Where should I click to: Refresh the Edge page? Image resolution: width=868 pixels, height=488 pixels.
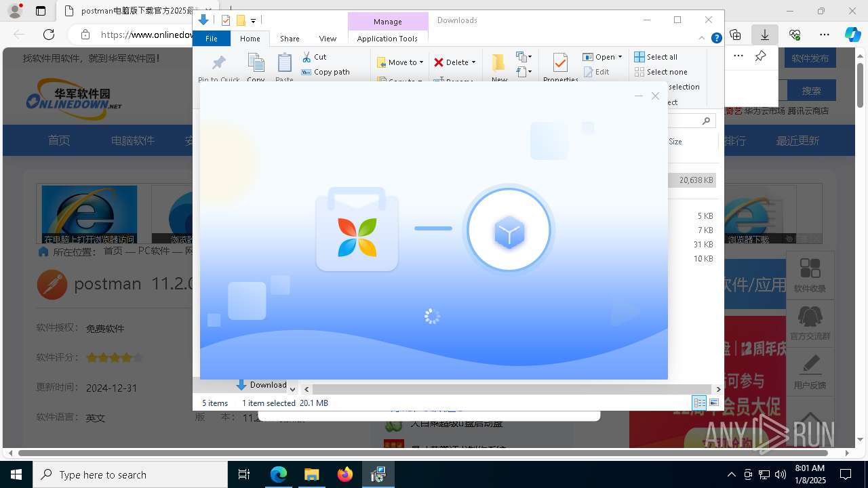click(49, 35)
